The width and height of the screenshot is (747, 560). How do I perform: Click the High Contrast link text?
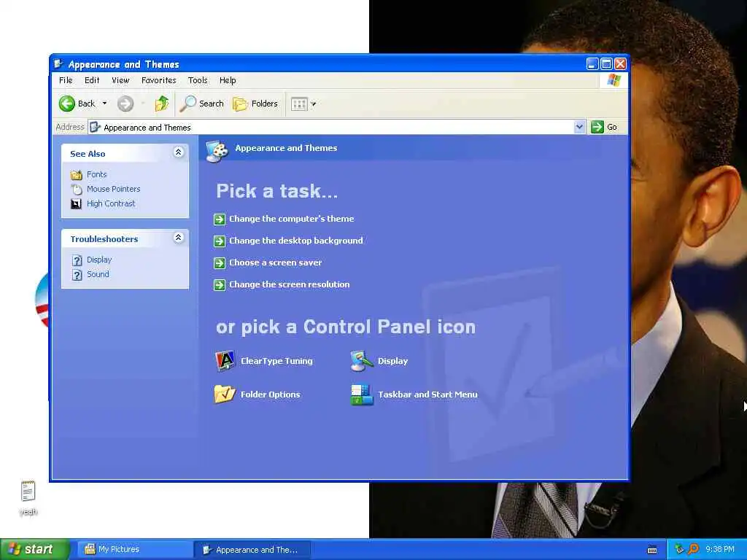pyautogui.click(x=111, y=204)
